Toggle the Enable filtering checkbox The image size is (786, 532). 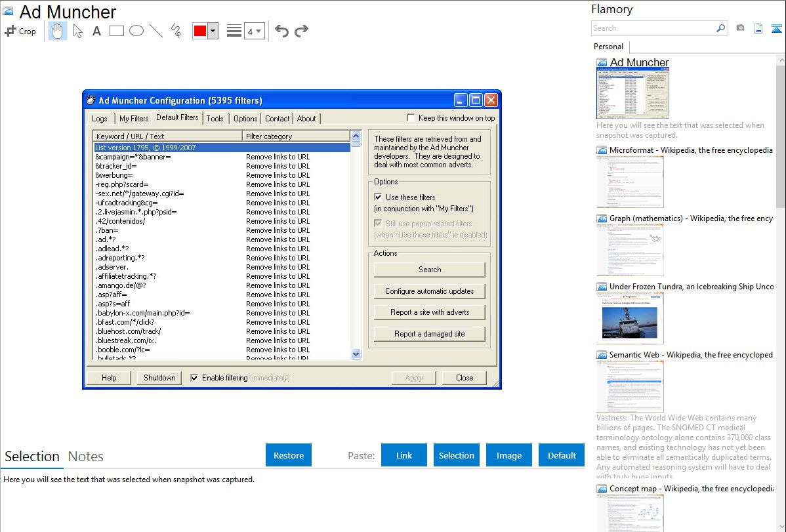point(194,378)
